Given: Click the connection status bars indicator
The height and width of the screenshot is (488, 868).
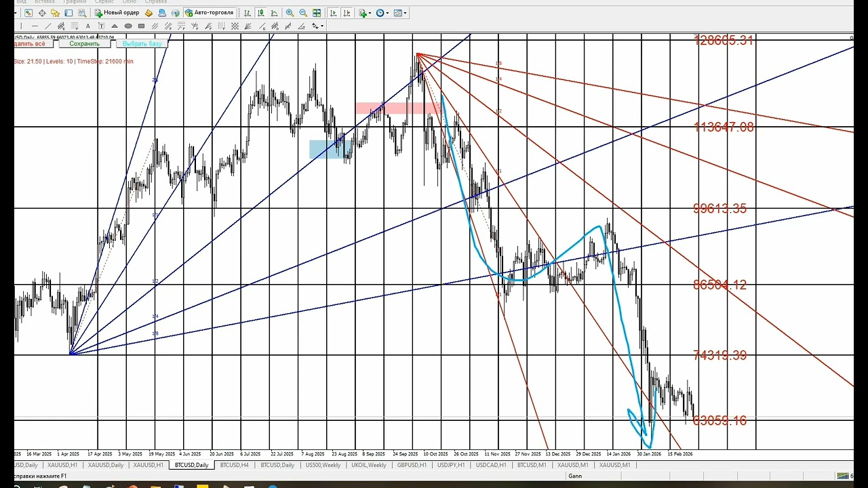Looking at the screenshot, I should [x=844, y=476].
